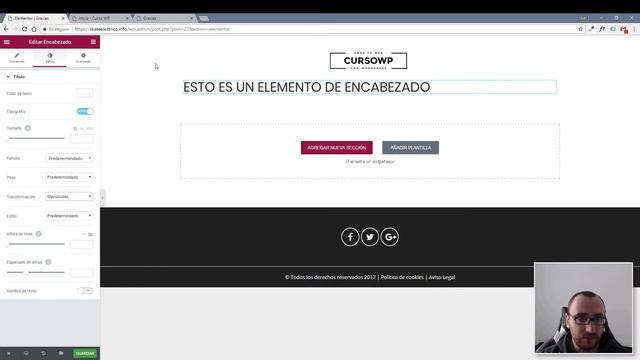Click the CURSOWP site logo
The height and width of the screenshot is (360, 640).
[x=368, y=60]
